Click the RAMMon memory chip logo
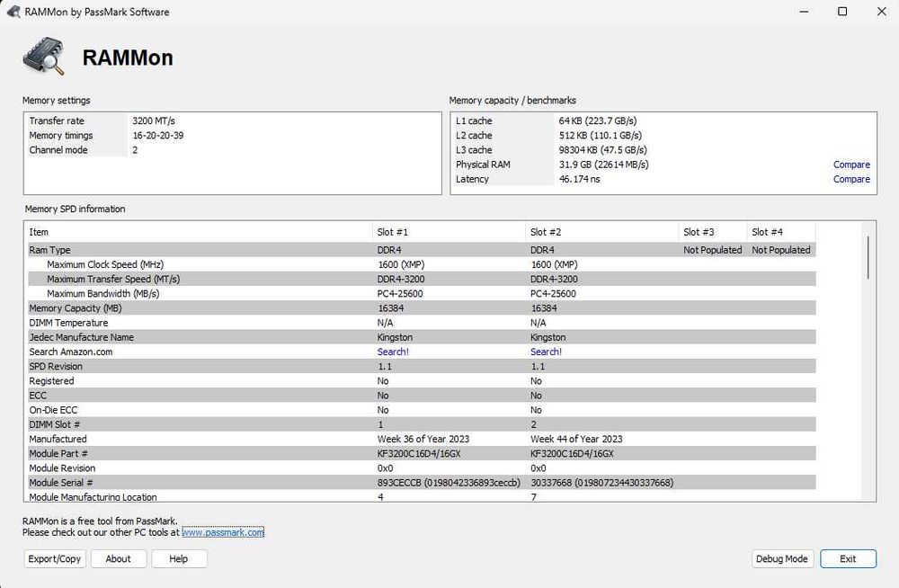 pos(44,57)
